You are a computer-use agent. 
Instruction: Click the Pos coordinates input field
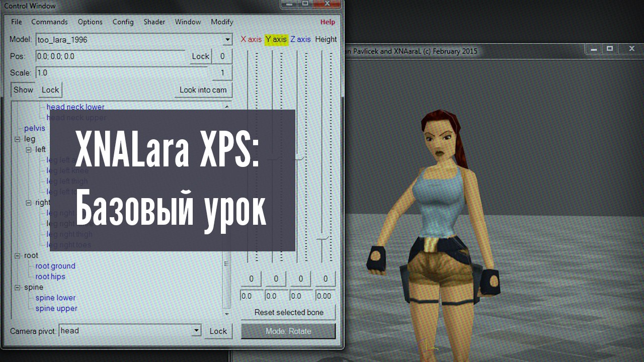point(113,56)
